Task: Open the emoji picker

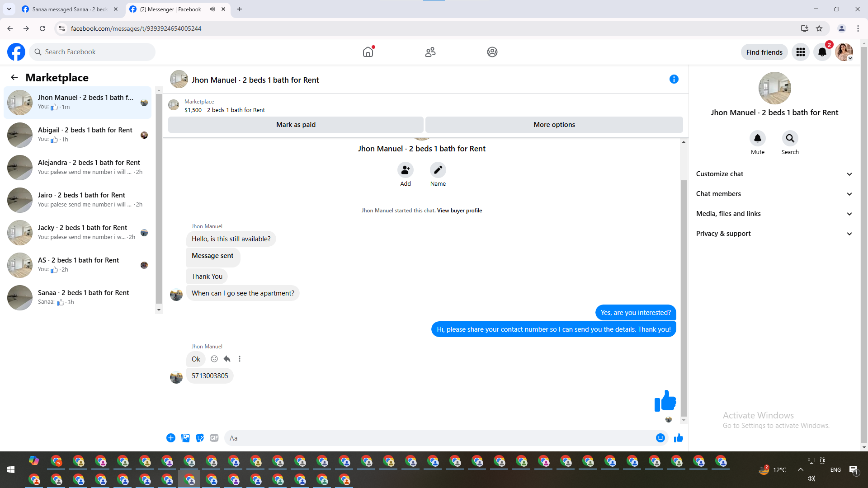Action: 660,438
